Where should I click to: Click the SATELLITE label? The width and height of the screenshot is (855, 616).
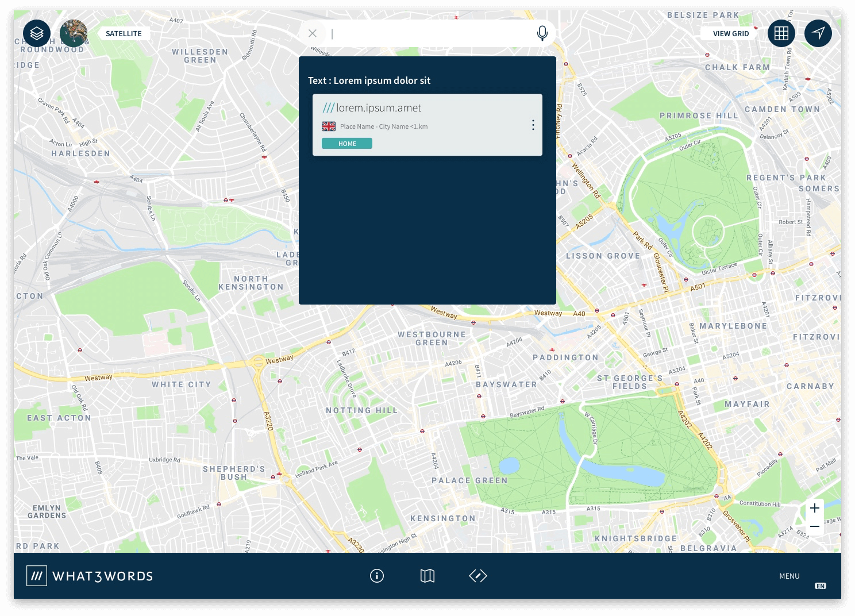(124, 34)
